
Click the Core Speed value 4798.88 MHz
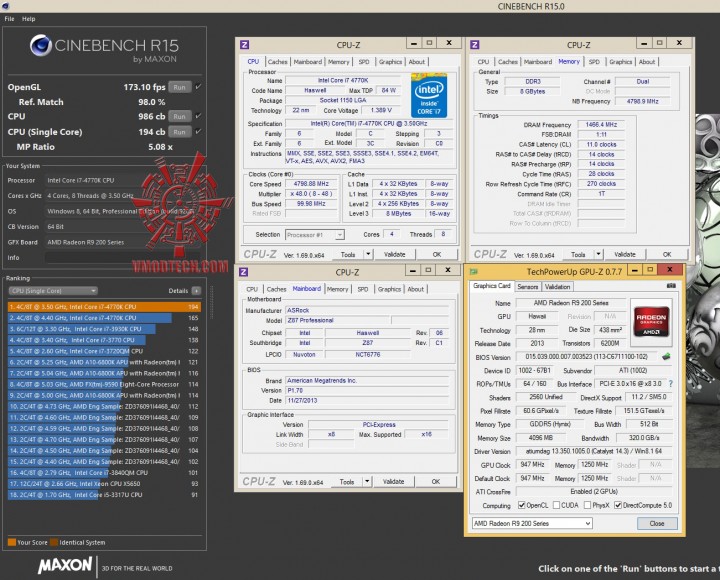point(311,184)
